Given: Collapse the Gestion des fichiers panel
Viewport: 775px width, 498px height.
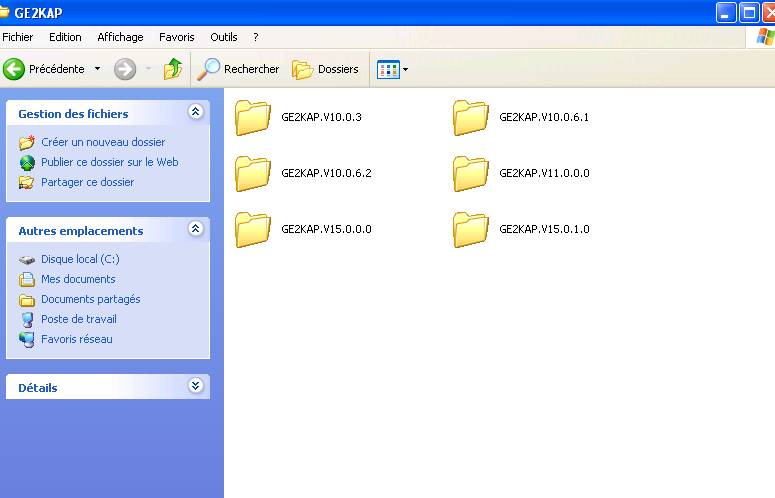Looking at the screenshot, I should 196,112.
